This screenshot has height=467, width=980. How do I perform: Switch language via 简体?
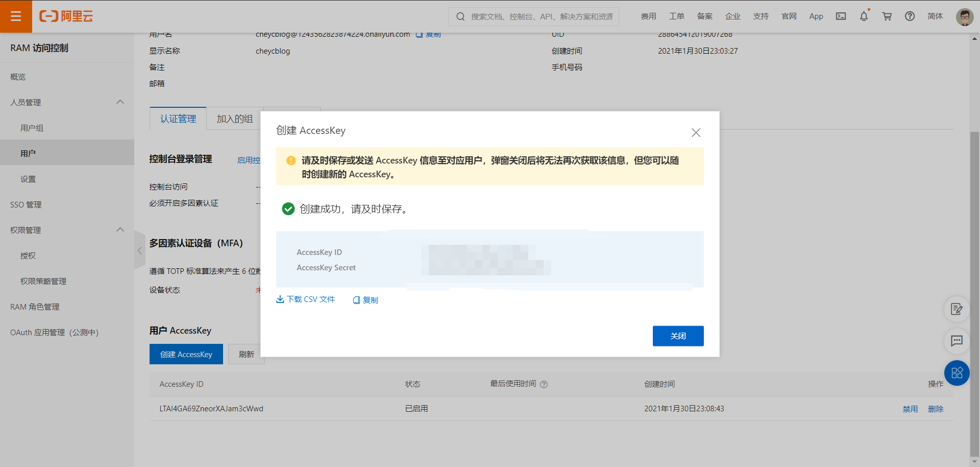point(935,16)
